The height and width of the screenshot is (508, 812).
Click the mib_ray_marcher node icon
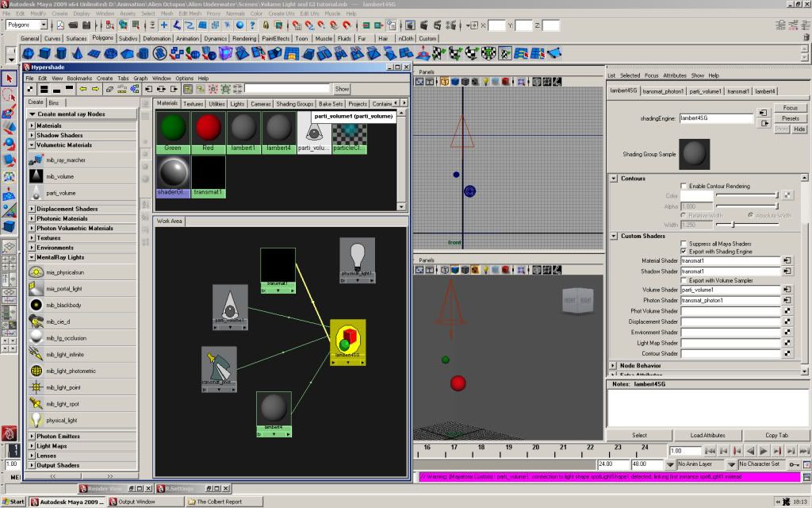(36, 160)
